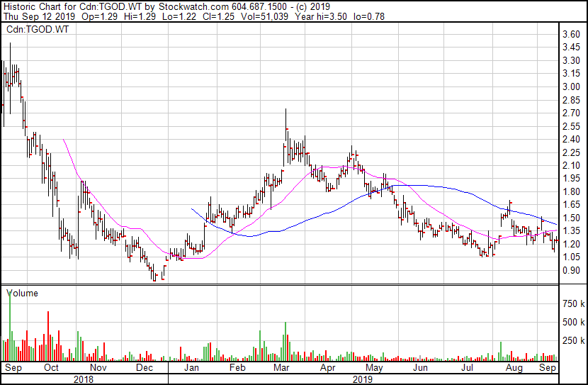Image resolution: width=588 pixels, height=385 pixels.
Task: Click the '2018' year label
Action: pyautogui.click(x=84, y=379)
